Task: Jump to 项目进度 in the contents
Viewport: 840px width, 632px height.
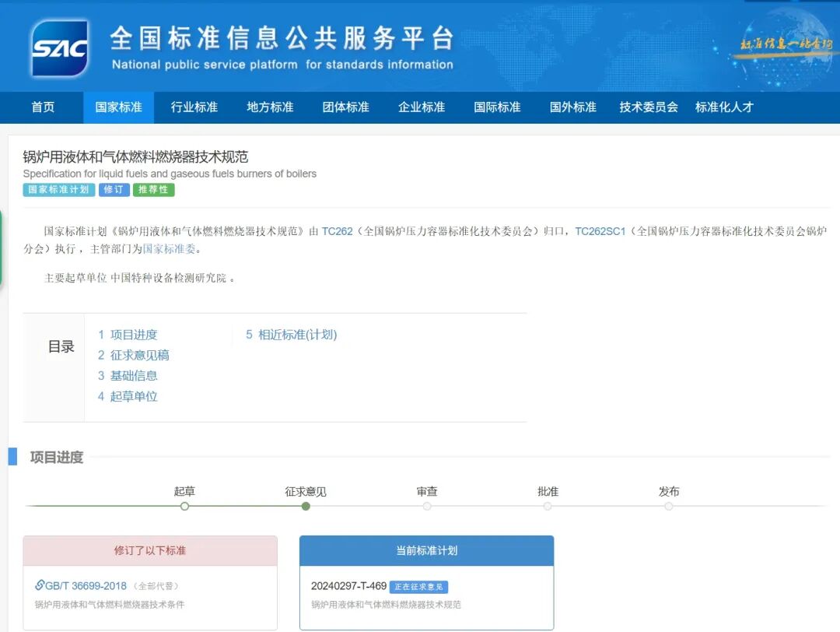Action: pos(133,335)
